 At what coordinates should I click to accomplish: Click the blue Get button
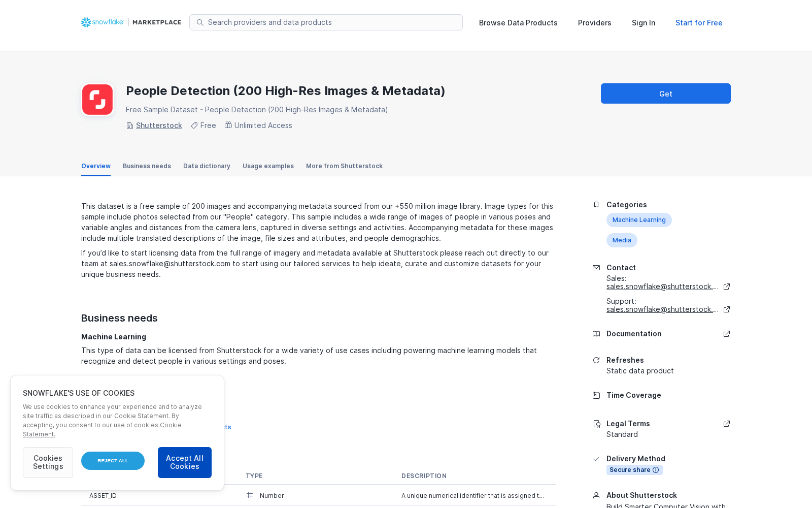click(x=666, y=93)
